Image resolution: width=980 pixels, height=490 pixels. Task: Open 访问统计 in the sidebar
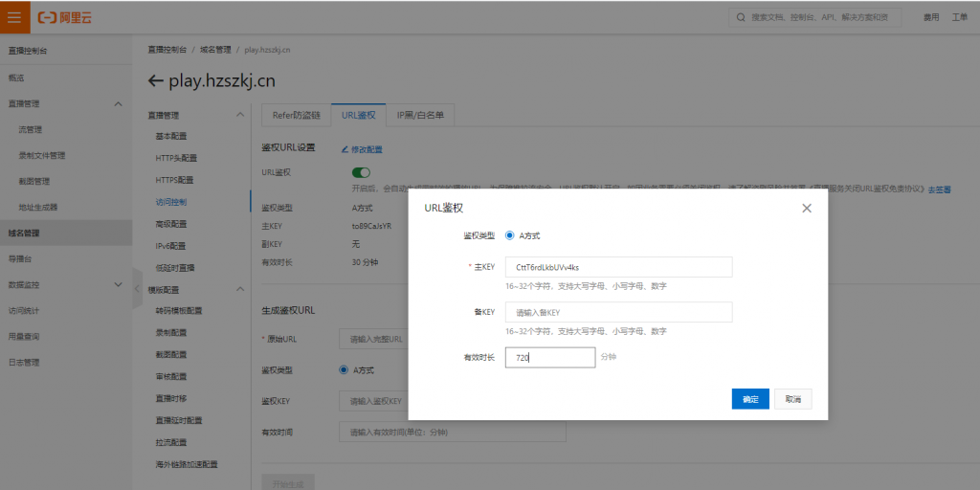pyautogui.click(x=24, y=310)
